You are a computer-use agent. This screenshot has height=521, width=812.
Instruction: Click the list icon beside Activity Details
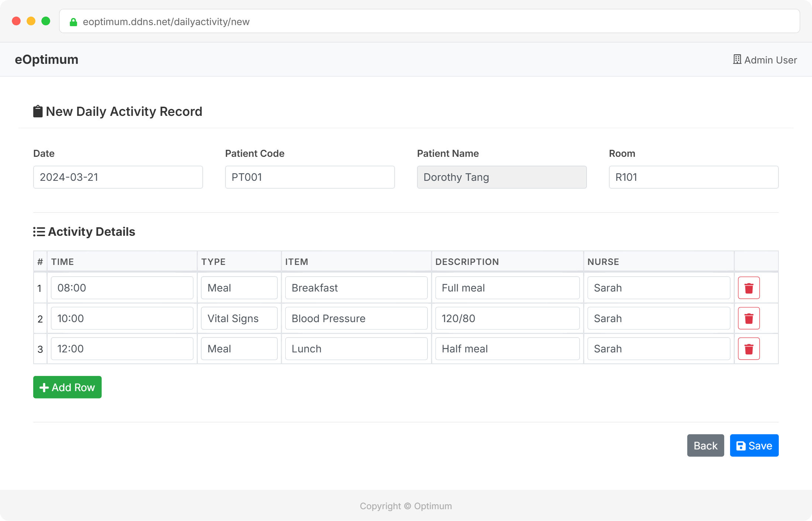point(39,232)
